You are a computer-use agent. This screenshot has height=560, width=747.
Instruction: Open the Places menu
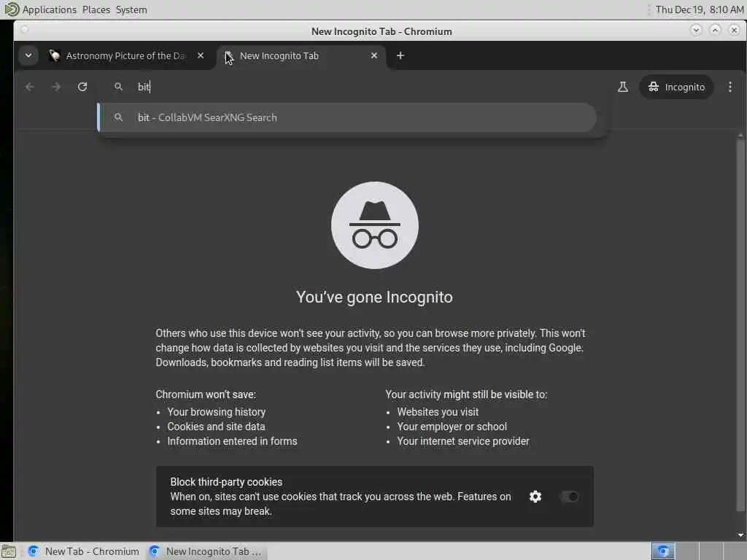[96, 9]
